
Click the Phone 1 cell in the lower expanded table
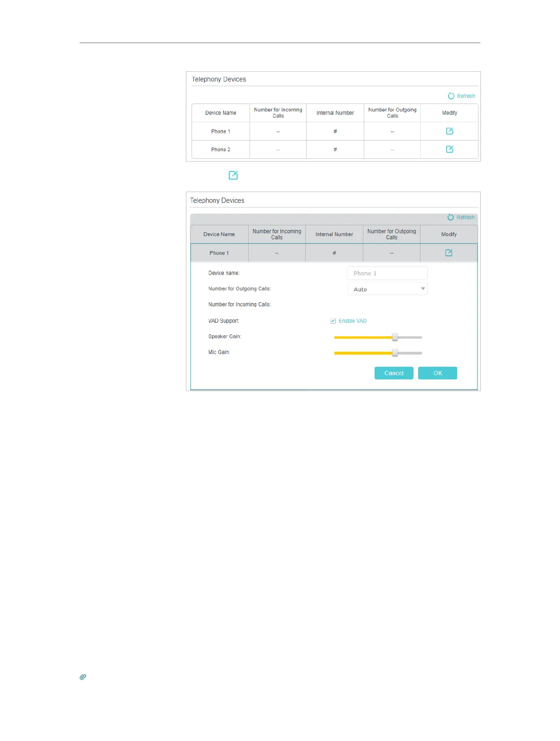point(219,253)
